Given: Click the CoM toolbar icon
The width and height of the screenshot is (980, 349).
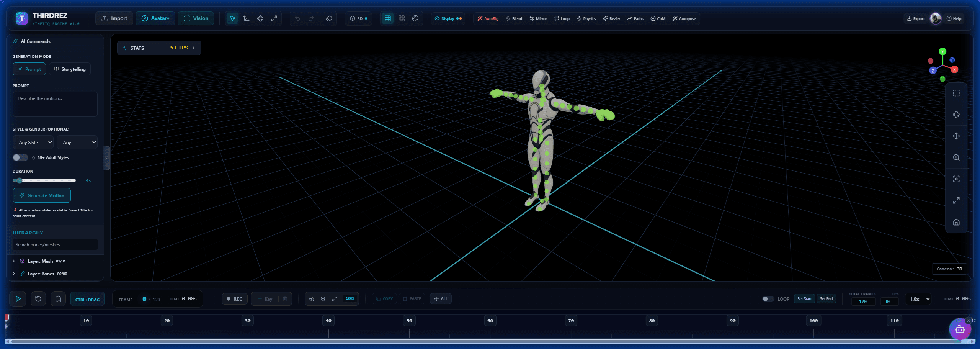Looking at the screenshot, I should (658, 18).
